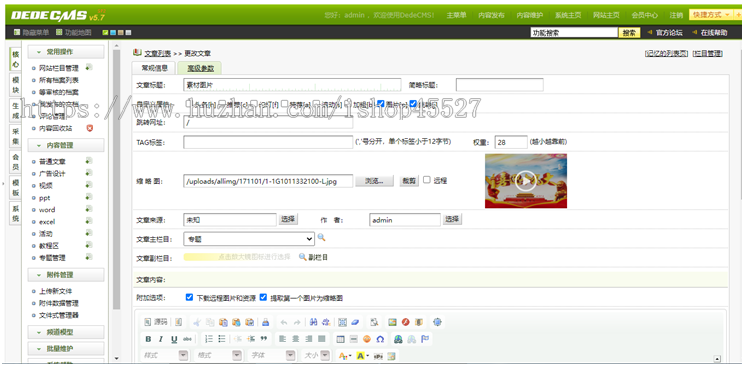Click the thumbnail preview image
This screenshot has height=366, width=744.
point(526,181)
